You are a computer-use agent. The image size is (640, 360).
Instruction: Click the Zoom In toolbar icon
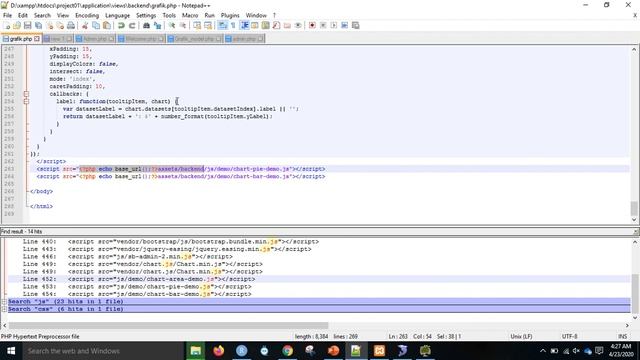click(172, 25)
